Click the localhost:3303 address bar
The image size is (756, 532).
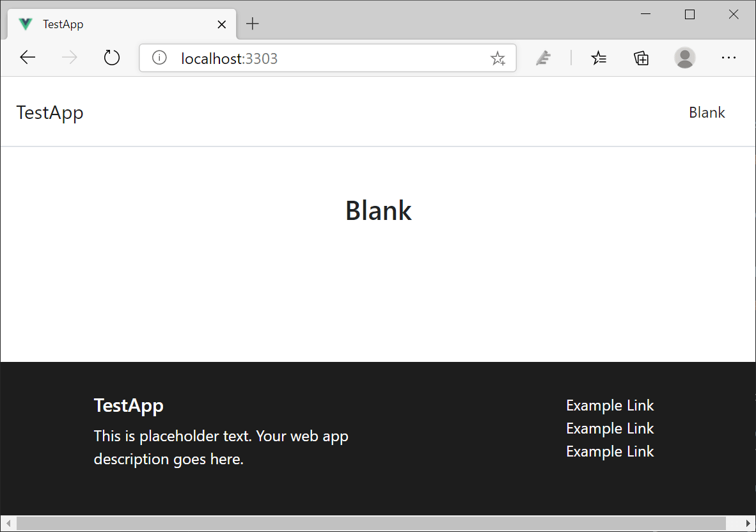click(x=320, y=59)
